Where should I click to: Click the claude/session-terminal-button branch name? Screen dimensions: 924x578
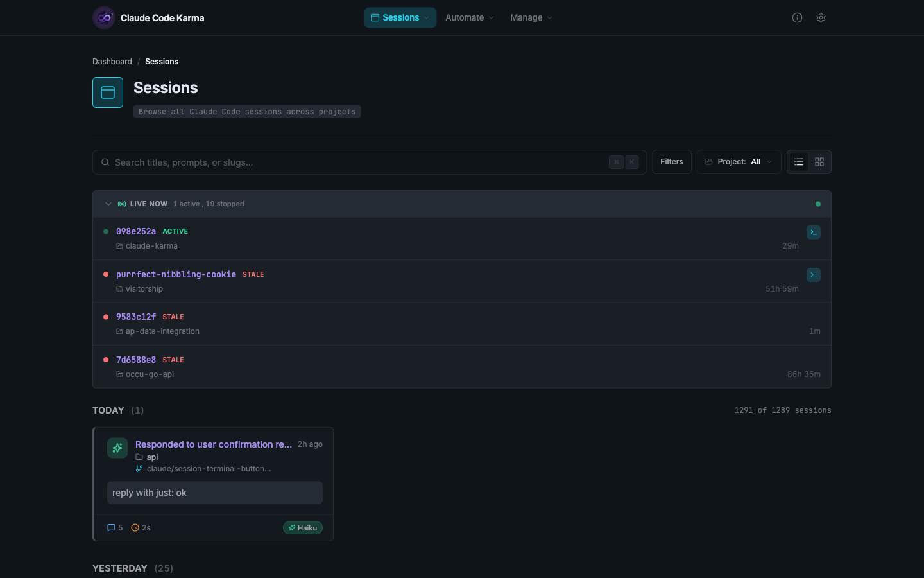click(x=209, y=469)
